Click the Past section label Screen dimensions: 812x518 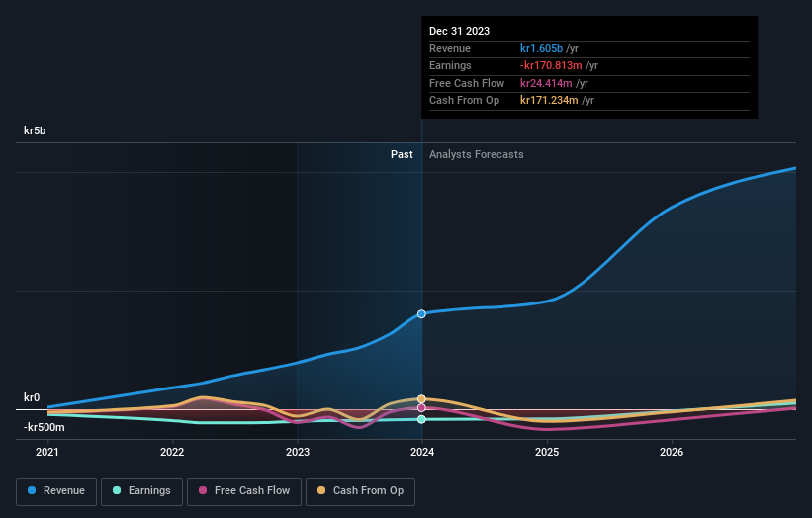[x=402, y=154]
